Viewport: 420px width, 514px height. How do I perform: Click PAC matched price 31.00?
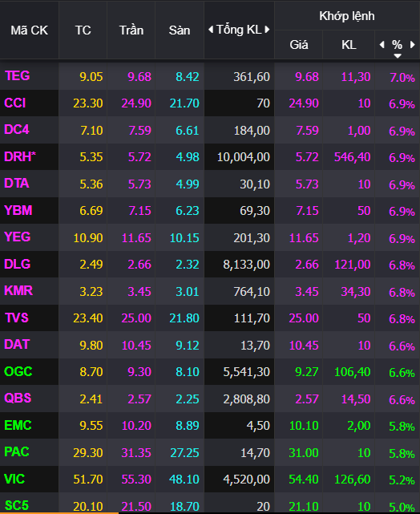tap(303, 453)
